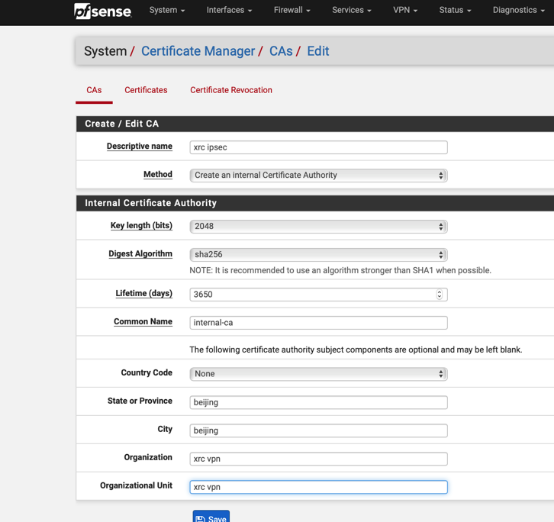
Task: Open the Diagnostics menu
Action: [519, 10]
